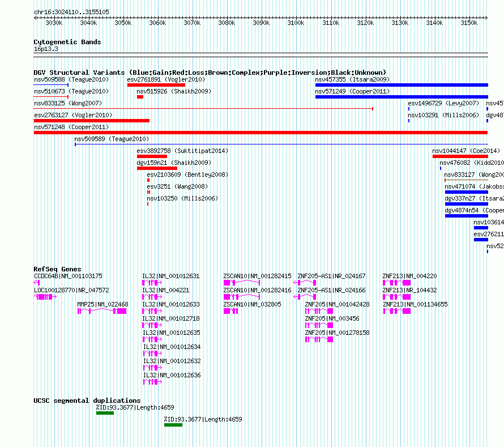
Task: Click the IL32|NM_004221 gene glyph
Action: [x=152, y=297]
